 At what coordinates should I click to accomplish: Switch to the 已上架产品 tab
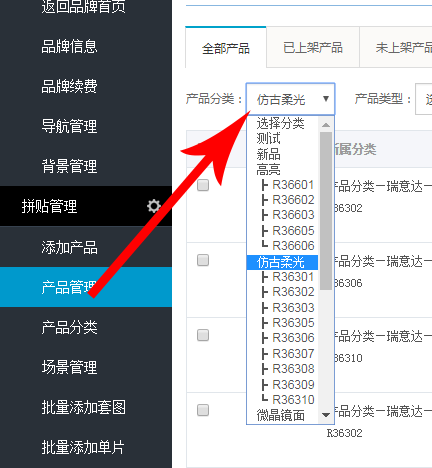pos(313,48)
